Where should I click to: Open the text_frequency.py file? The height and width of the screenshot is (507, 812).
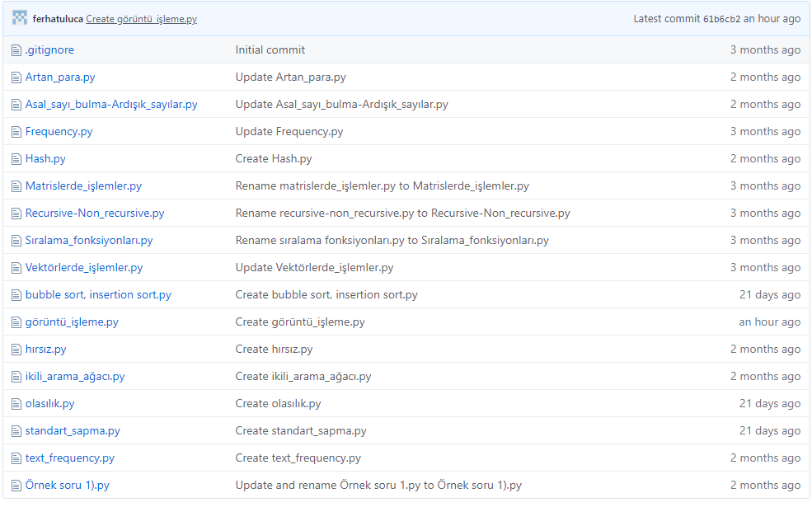(x=69, y=458)
